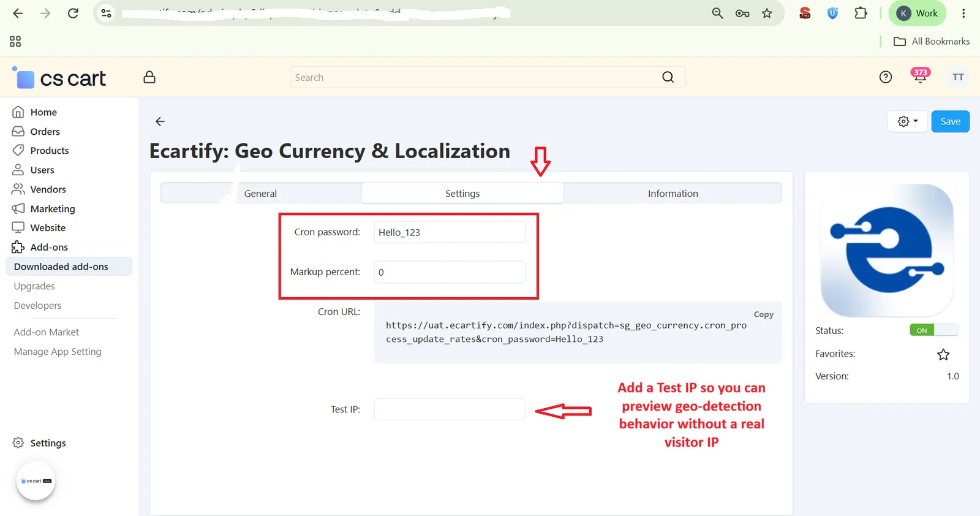Click the browser forward arrow
Viewport: 980px width, 516px height.
click(x=45, y=13)
